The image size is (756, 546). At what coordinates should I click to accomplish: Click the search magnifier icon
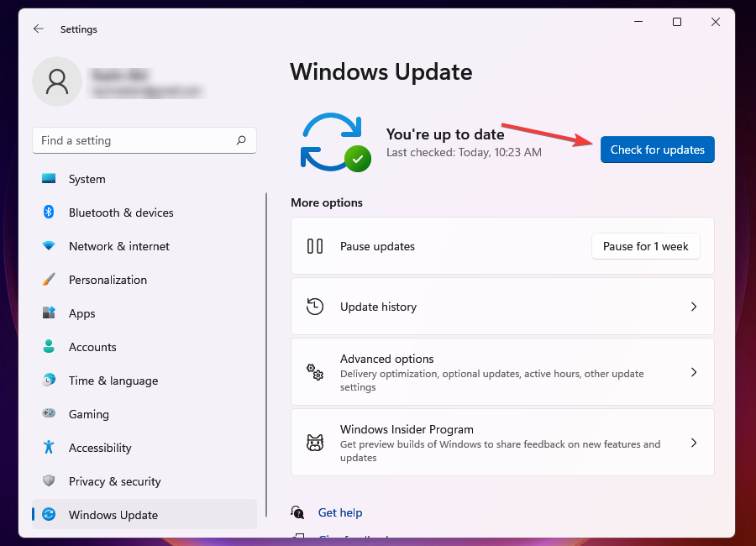241,140
